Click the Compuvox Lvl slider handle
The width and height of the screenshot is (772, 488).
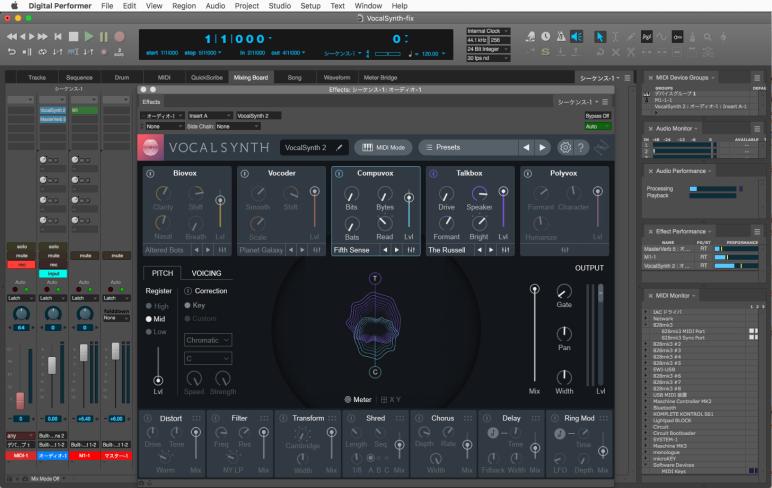click(409, 198)
